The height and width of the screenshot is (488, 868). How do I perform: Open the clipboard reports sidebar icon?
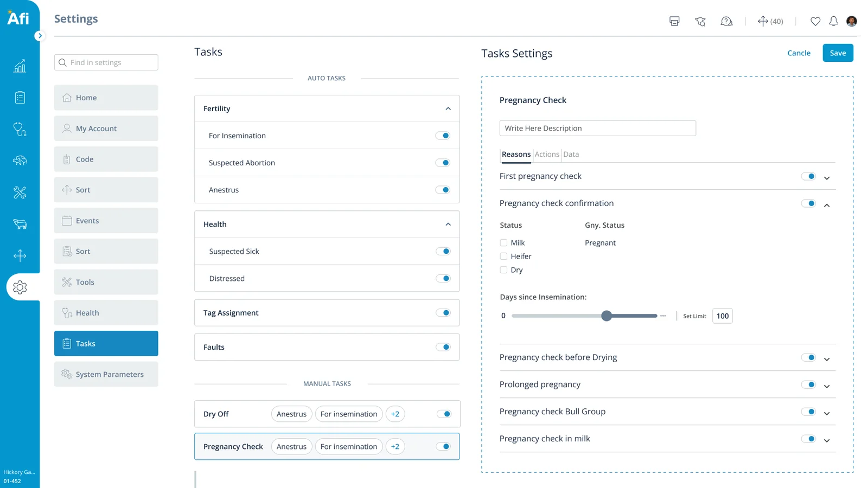tap(20, 98)
